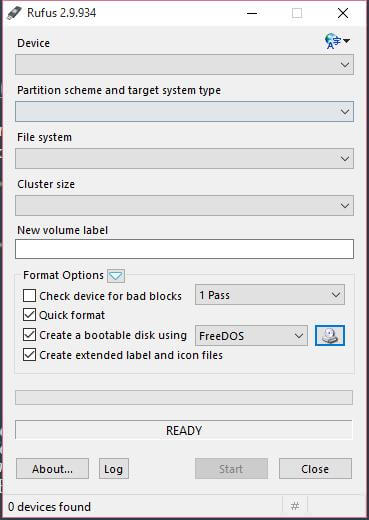
Task: Uncheck the Quick format option
Action: tap(29, 315)
